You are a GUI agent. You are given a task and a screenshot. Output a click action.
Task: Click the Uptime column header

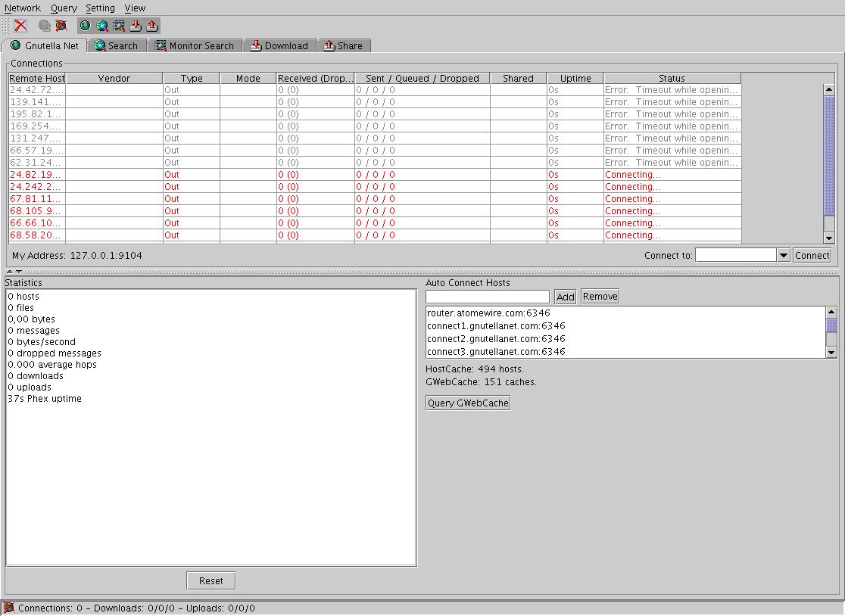click(x=575, y=78)
